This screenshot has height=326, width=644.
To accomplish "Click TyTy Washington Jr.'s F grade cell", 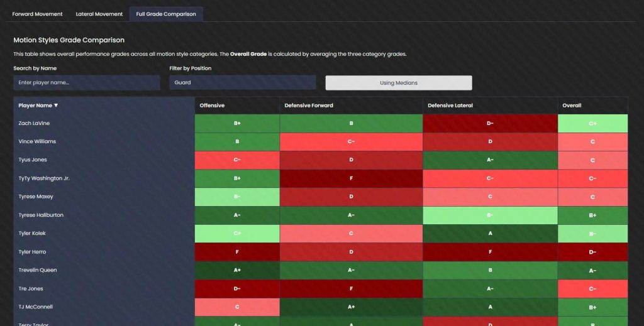I will click(351, 178).
